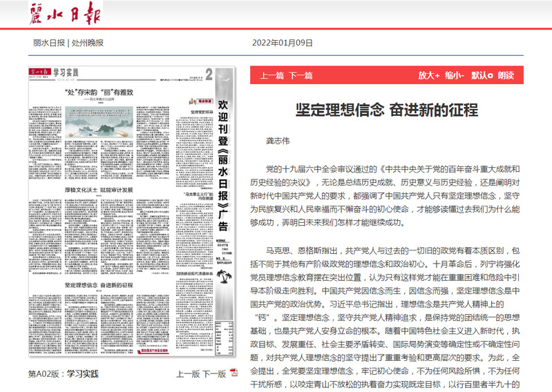Open the 坚定理想信念 奋进新的征程 article in the preview
The image size is (552, 392).
click(x=98, y=284)
